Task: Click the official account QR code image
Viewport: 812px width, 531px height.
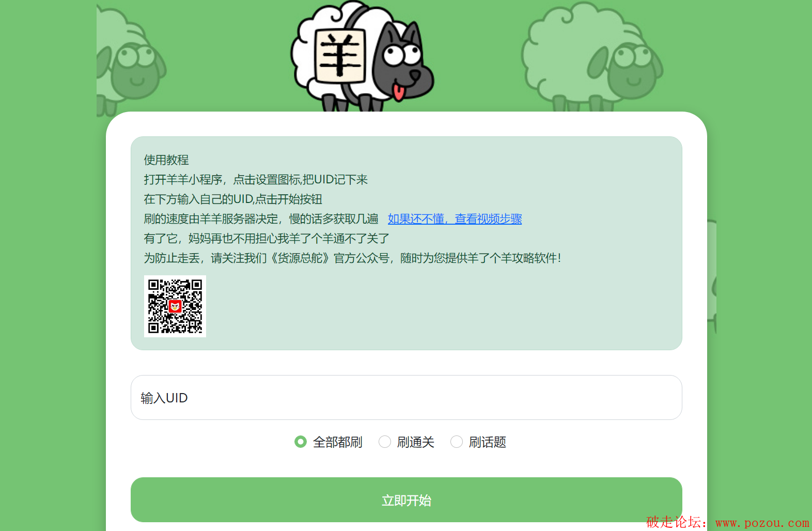Action: point(175,306)
